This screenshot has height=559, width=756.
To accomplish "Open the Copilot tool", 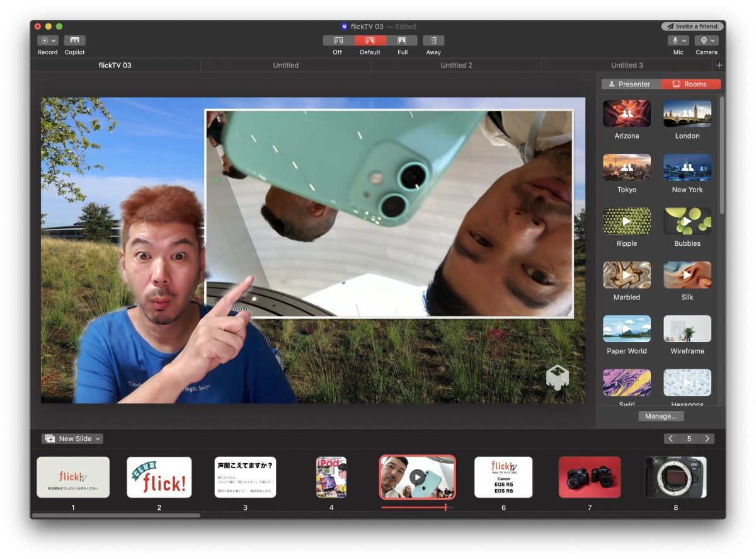I will tap(74, 41).
